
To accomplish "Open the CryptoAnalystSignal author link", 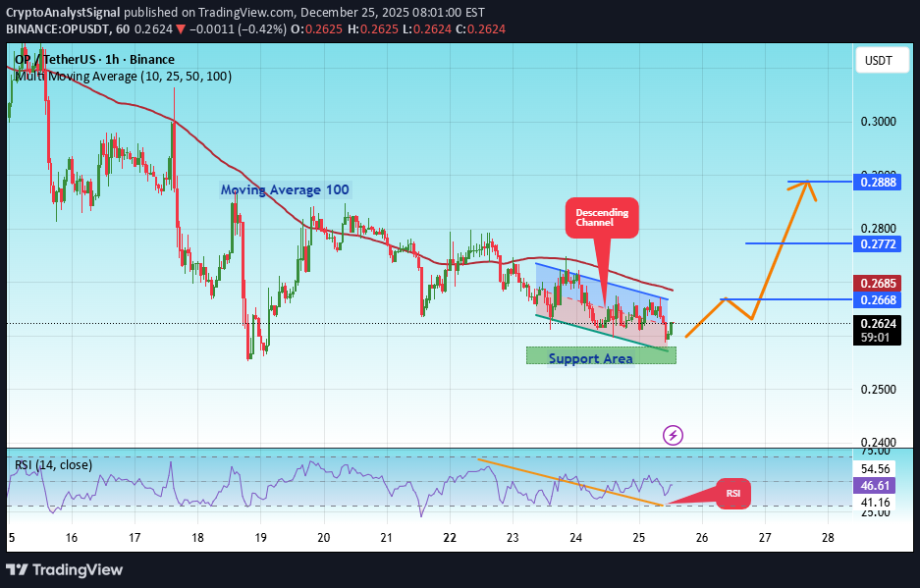I will tap(63, 13).
